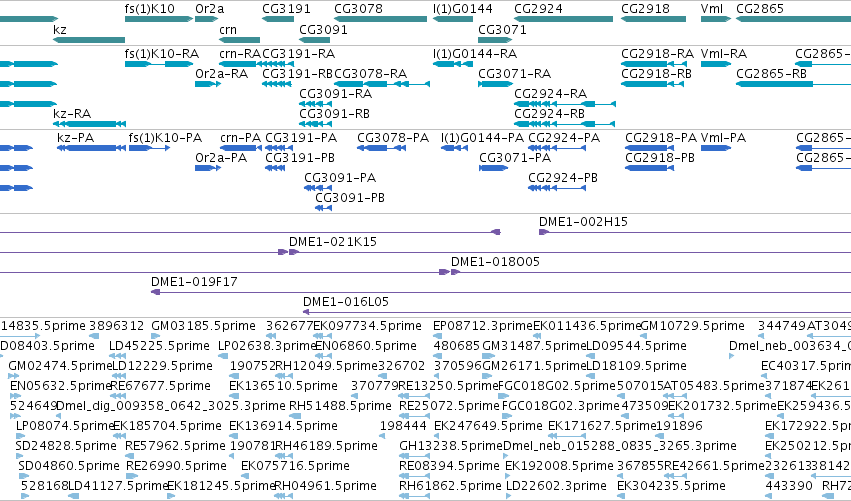
Task: Click the CG3191-PB protein glyph
Action: click(x=275, y=168)
